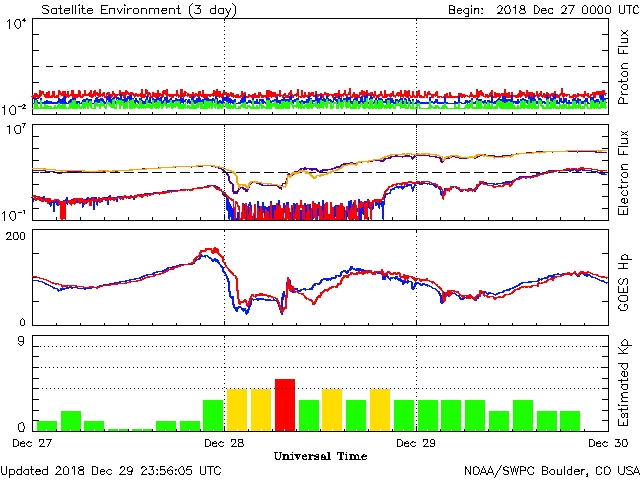
Task: Click the GOES Hp scale value 200
Action: coord(16,236)
